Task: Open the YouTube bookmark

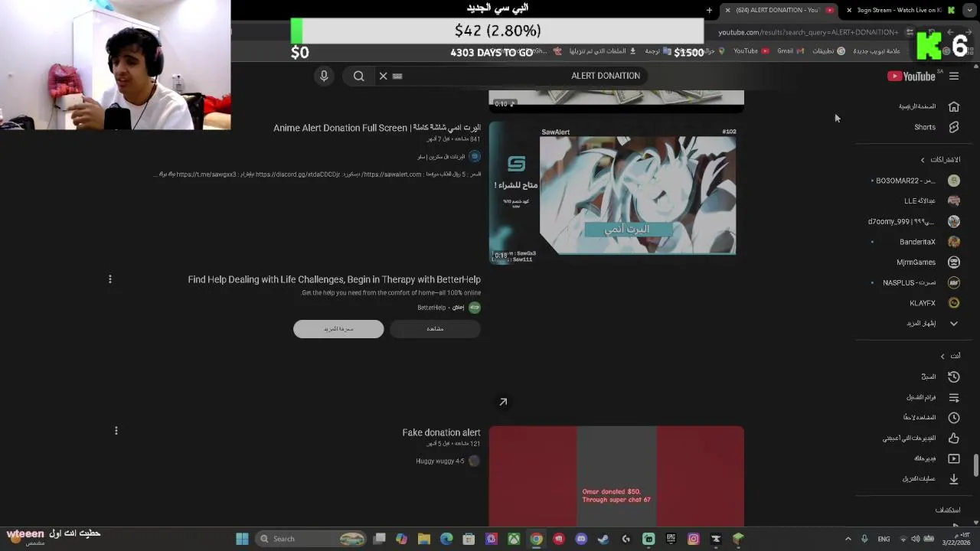Action: coord(751,51)
